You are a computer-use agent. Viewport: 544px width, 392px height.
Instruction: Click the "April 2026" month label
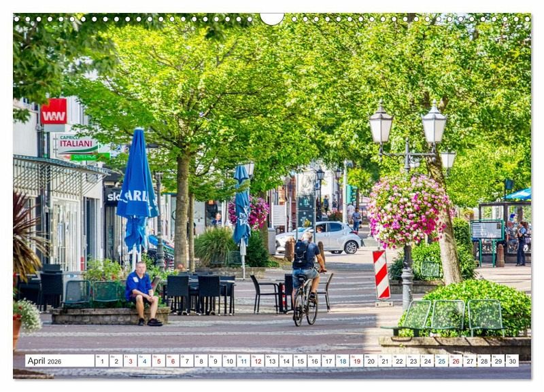pos(44,361)
